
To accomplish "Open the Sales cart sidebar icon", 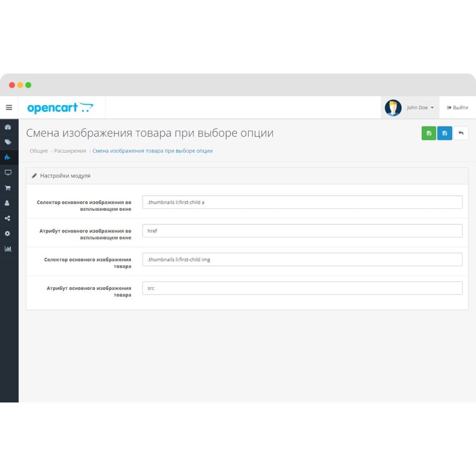I will [x=8, y=188].
